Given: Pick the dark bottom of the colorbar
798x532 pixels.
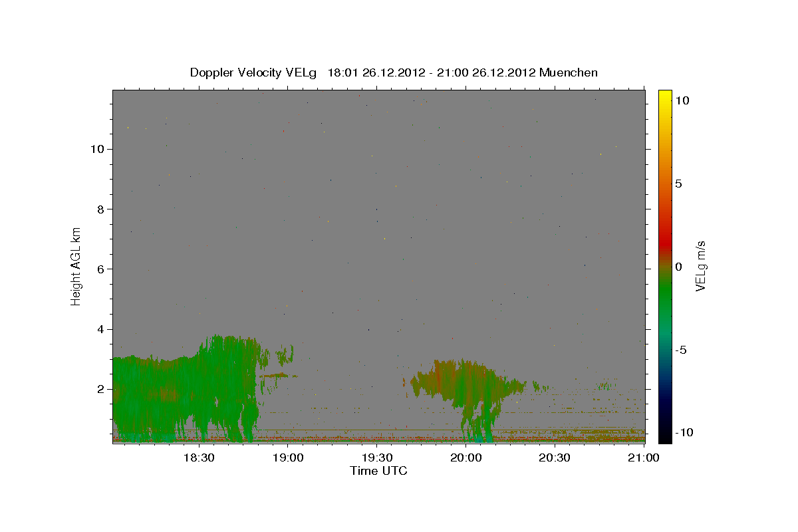Looking at the screenshot, I should coord(665,432).
